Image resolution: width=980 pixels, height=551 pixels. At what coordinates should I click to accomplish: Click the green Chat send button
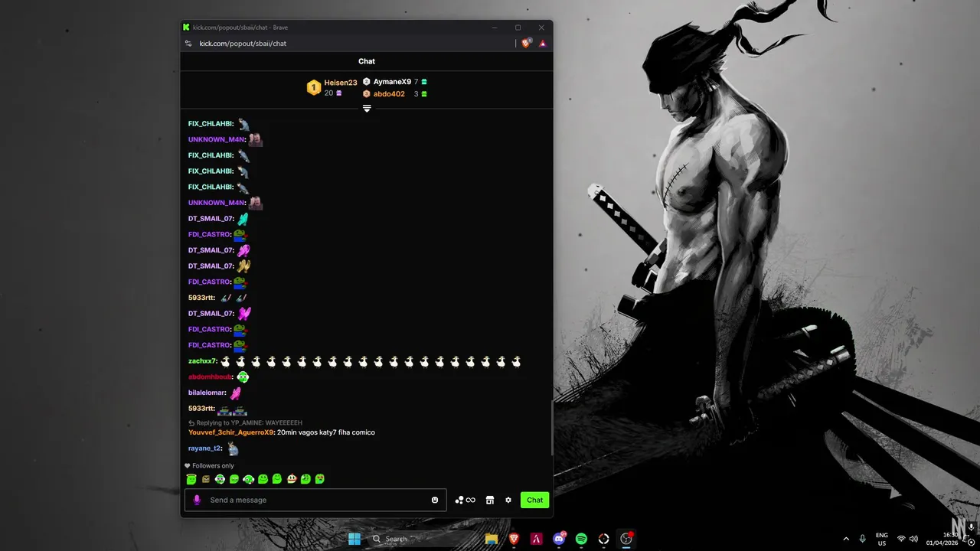point(534,500)
